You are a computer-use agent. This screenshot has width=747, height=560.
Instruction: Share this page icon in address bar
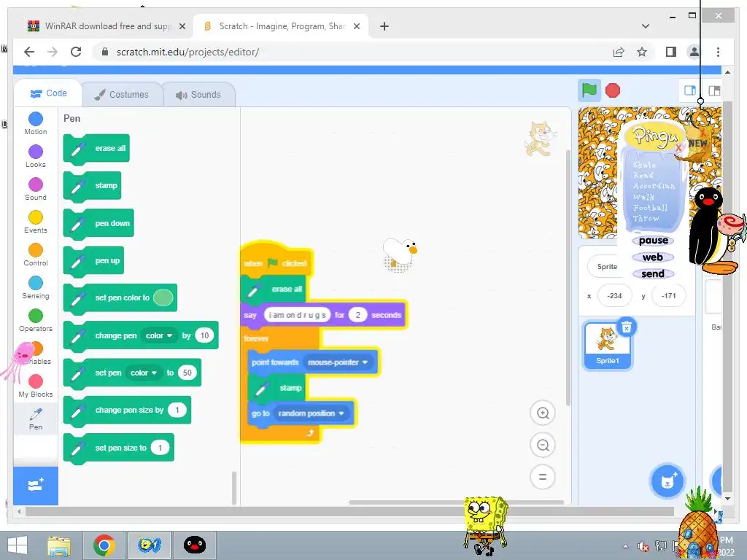click(x=619, y=52)
